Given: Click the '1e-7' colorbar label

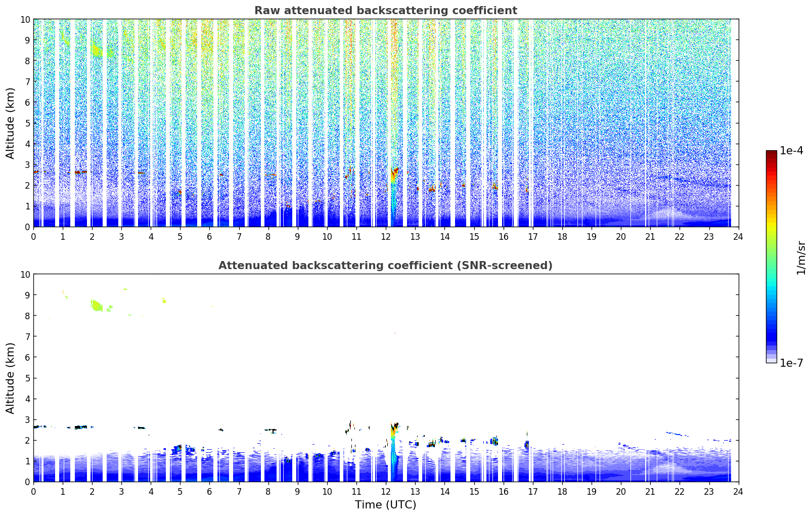Looking at the screenshot, I should [791, 363].
